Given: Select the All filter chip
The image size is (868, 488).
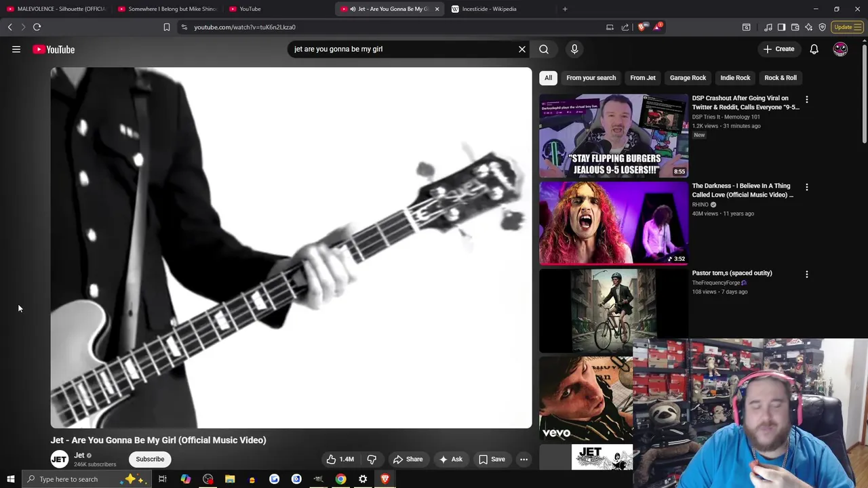Looking at the screenshot, I should [548, 77].
